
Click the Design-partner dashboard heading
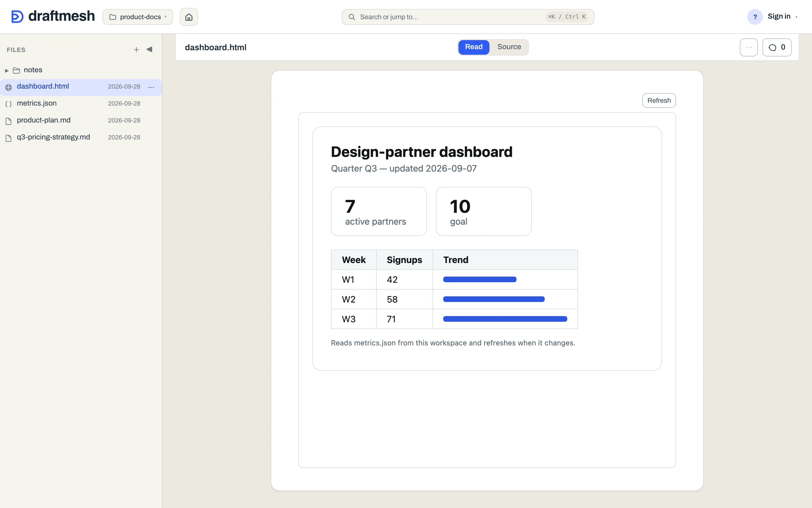[x=422, y=152]
